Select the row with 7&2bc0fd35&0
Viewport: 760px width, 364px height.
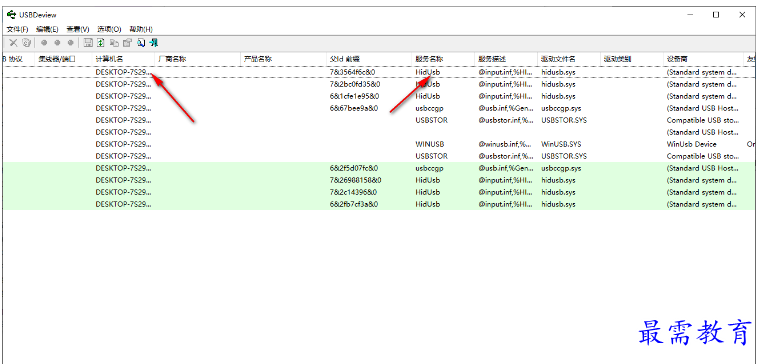[379, 84]
